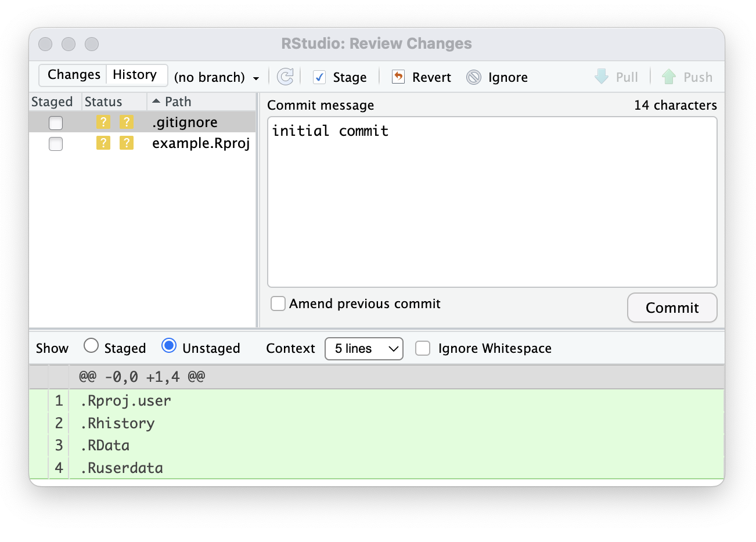This screenshot has height=542, width=756.
Task: Click the Stage checkmark icon
Action: (319, 77)
